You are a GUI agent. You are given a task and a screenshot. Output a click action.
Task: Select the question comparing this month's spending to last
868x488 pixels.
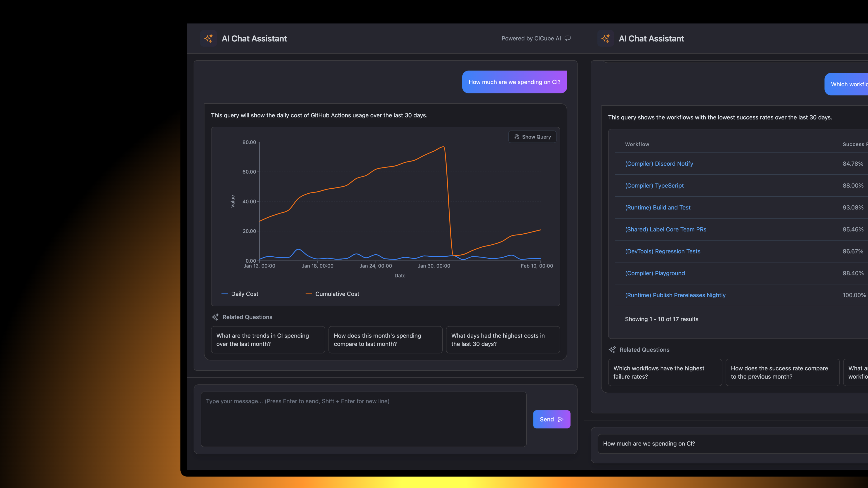tap(385, 340)
